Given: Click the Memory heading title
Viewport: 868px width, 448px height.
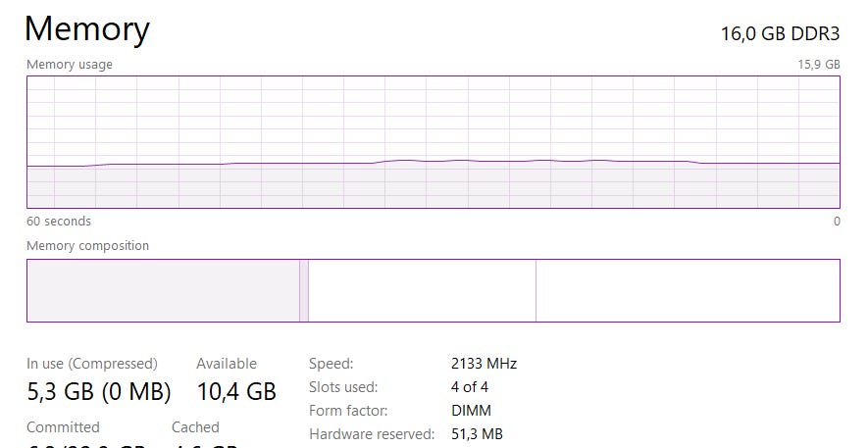Looking at the screenshot, I should [x=86, y=29].
